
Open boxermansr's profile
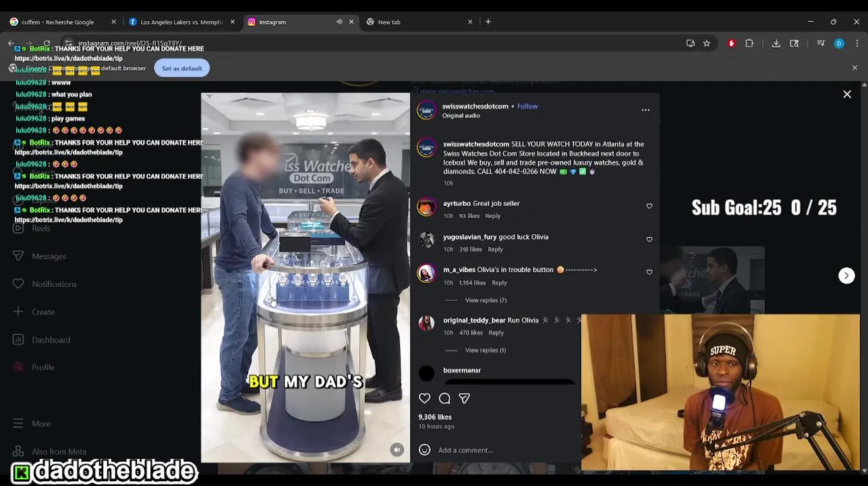(x=462, y=371)
